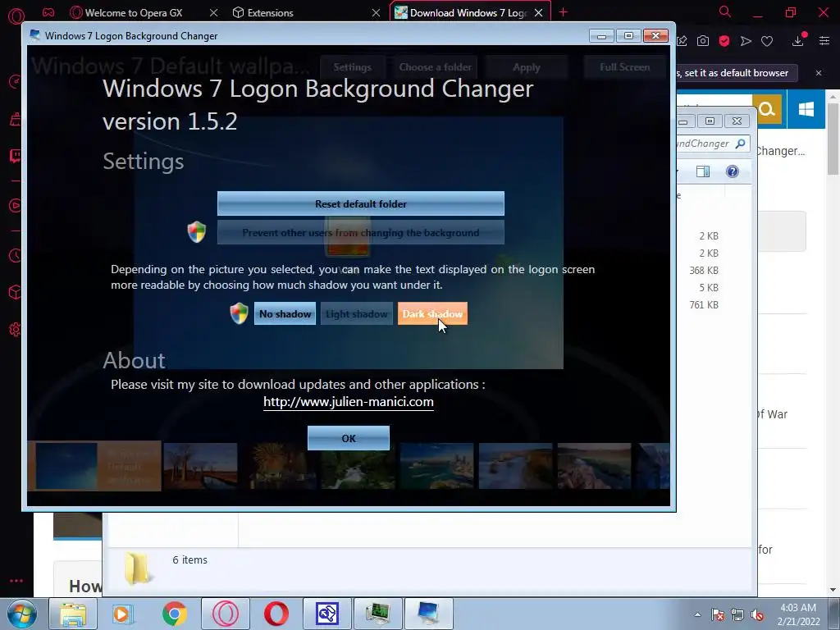
Task: Select the rocky coastline wallpaper thumbnail
Action: [594, 466]
